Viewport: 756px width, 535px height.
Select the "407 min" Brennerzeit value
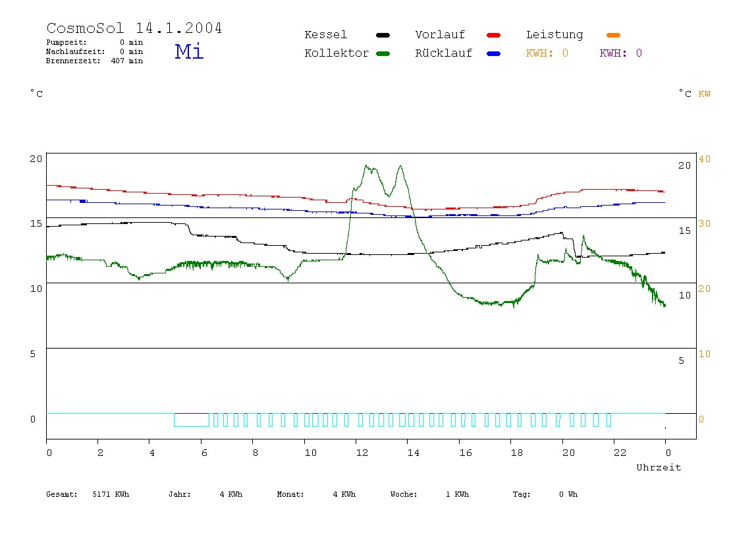pyautogui.click(x=127, y=61)
